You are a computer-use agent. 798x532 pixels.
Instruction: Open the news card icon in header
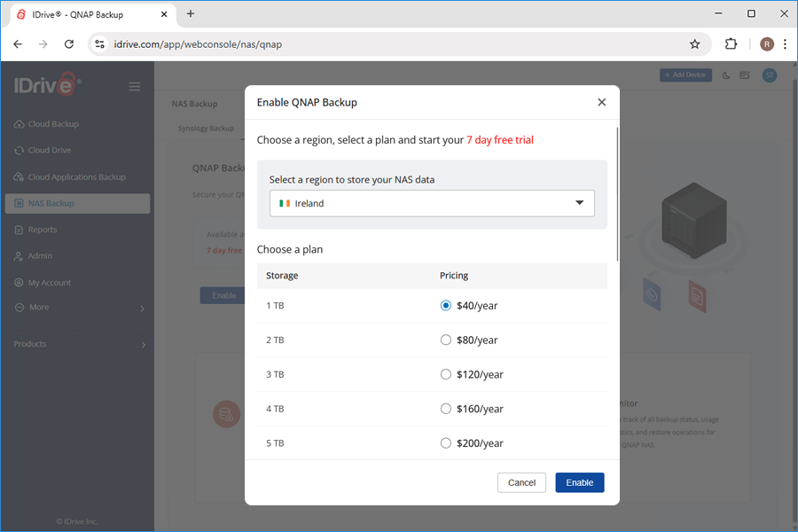[745, 75]
